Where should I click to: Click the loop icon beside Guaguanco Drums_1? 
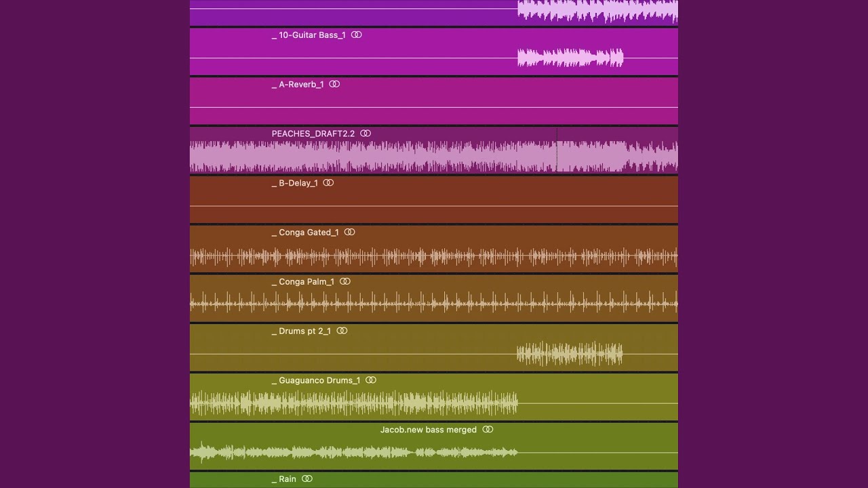[371, 380]
